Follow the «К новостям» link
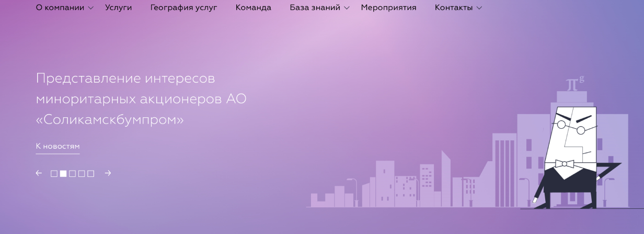644x234 pixels. click(57, 147)
